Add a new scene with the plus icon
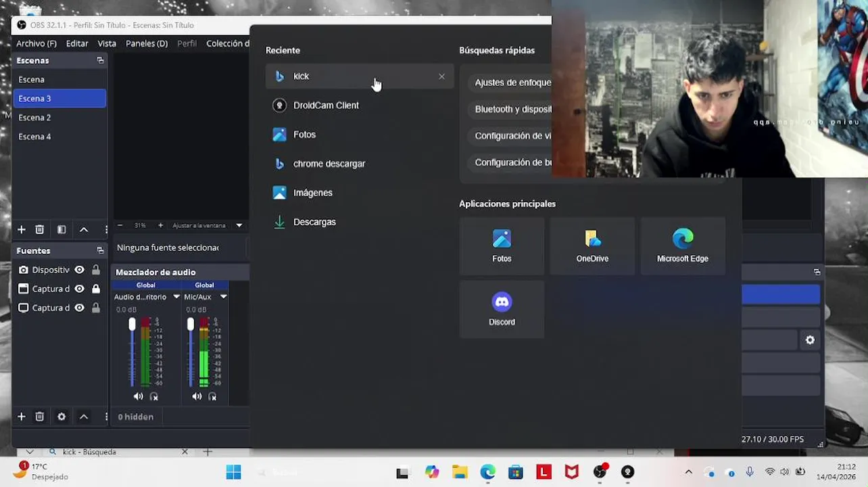The image size is (868, 487). tap(21, 229)
